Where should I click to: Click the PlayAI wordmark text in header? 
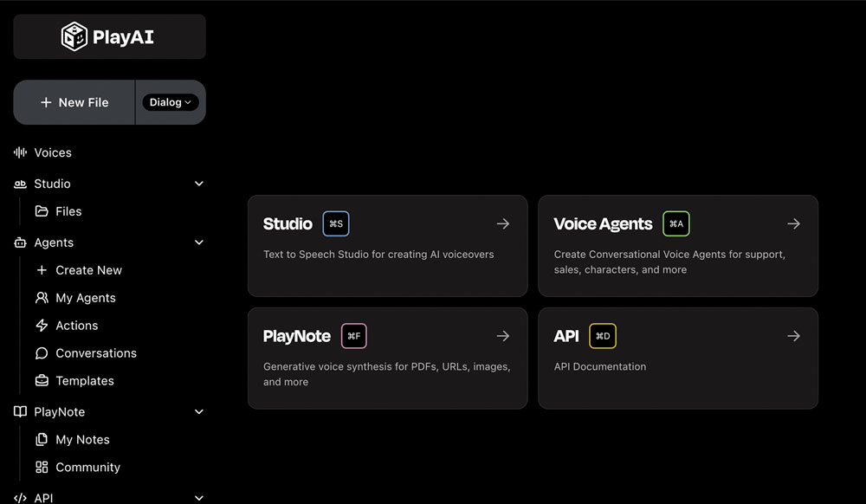123,37
